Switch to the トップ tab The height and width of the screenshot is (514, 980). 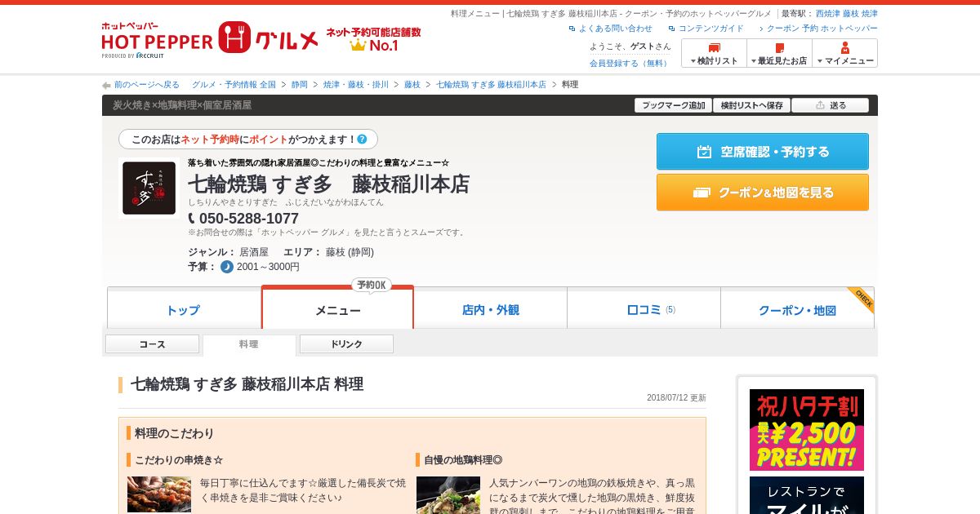click(184, 309)
